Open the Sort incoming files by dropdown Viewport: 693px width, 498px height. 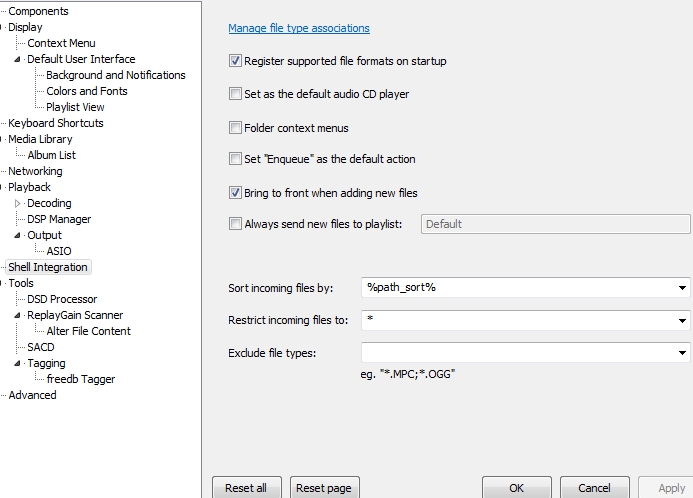pyautogui.click(x=682, y=288)
